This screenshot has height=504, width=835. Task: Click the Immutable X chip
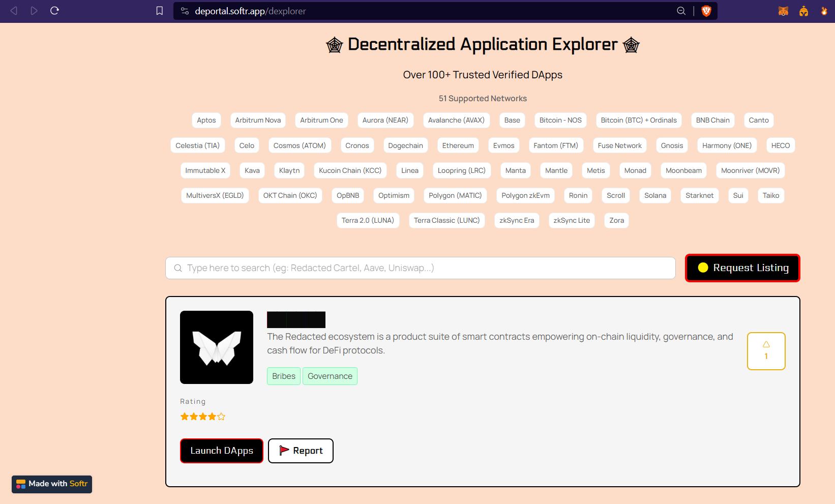coord(205,170)
